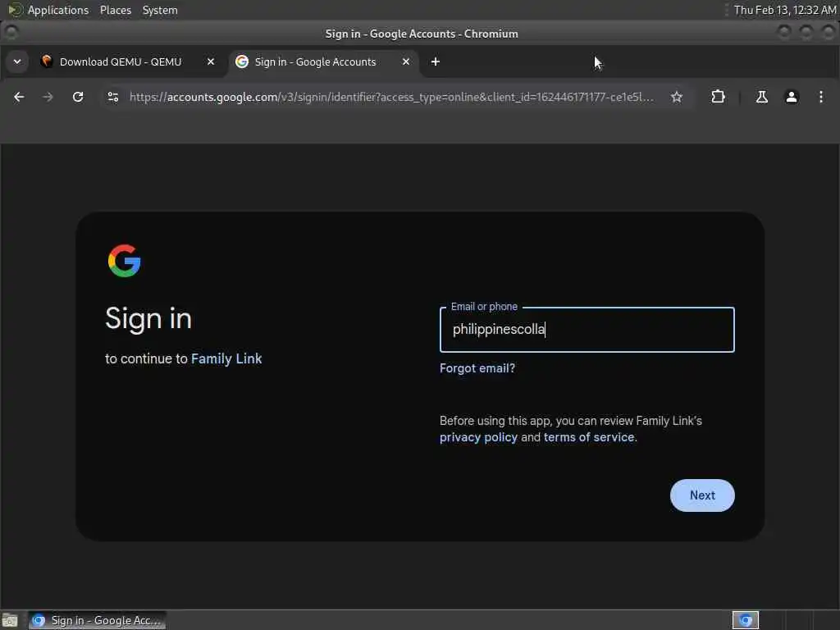
Task: Click the show desktop icon in bottom panel
Action: (x=10, y=621)
